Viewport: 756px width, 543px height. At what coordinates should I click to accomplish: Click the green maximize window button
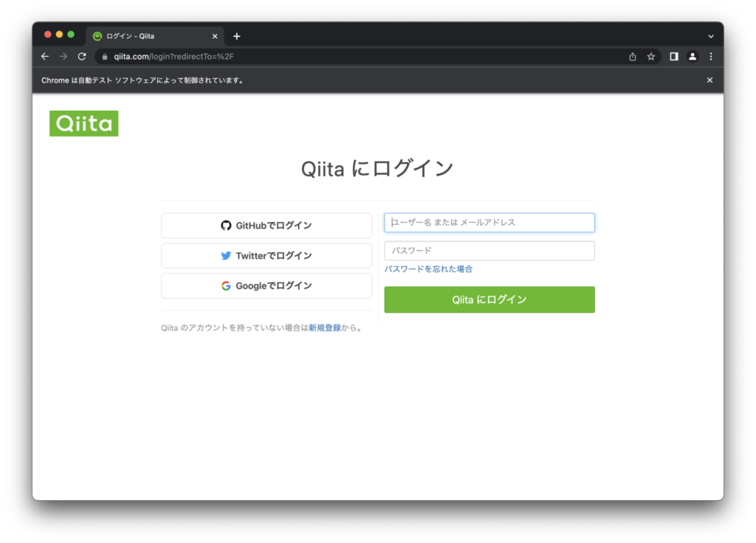click(71, 35)
